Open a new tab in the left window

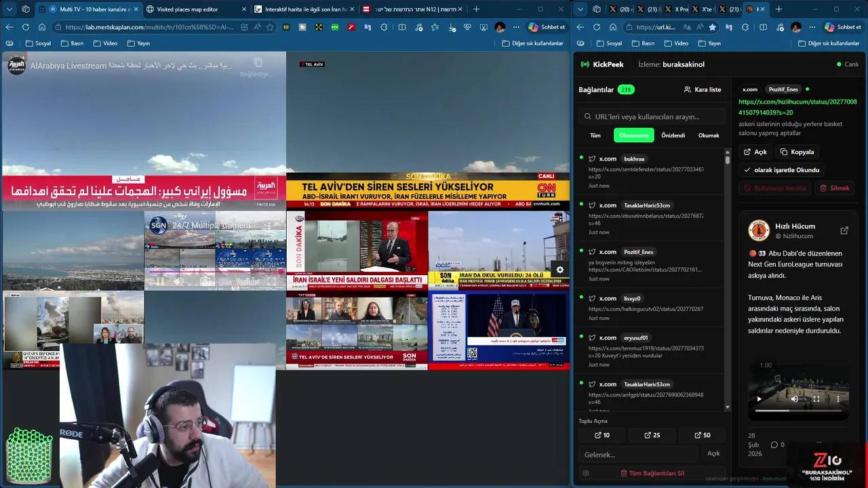click(x=476, y=9)
